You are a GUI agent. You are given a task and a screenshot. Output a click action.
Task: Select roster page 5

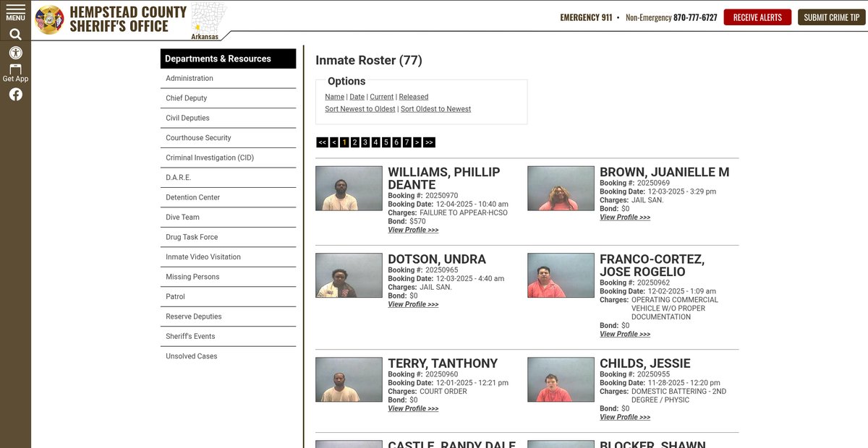[x=386, y=142]
